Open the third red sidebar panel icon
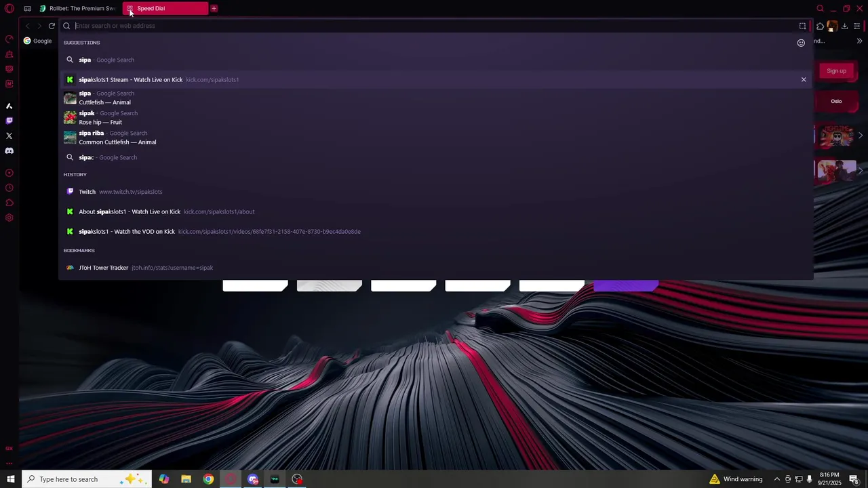Screen dimensions: 868x488 tap(9, 69)
